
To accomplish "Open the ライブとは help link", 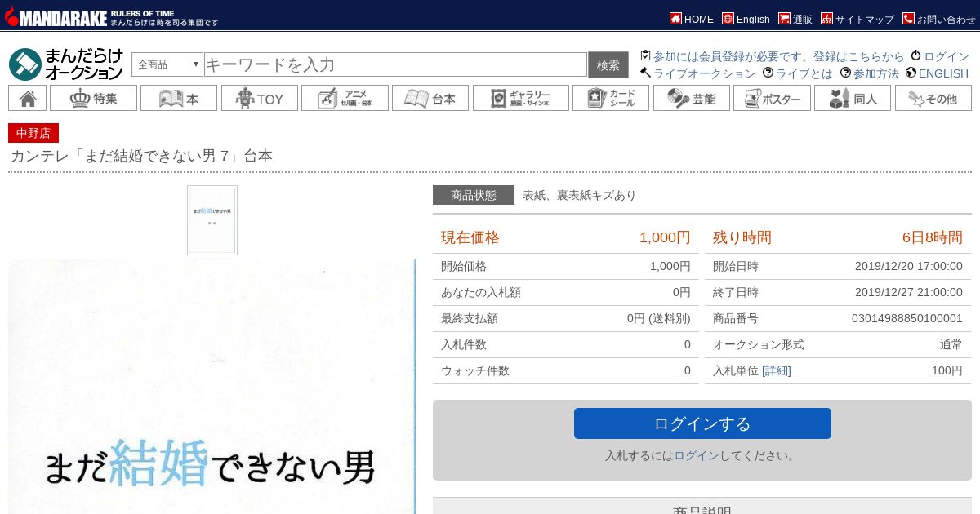I will (x=798, y=73).
